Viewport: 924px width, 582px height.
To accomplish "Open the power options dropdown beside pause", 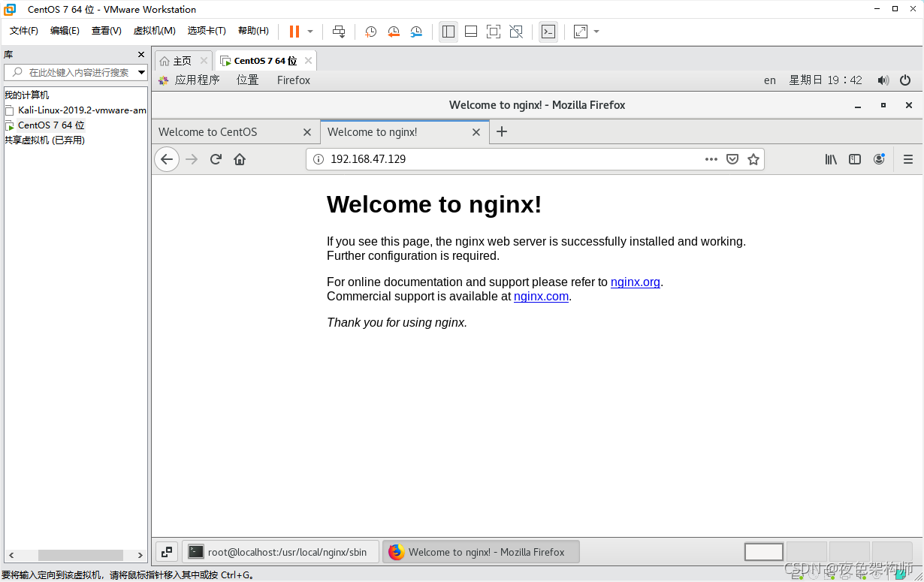I will pyautogui.click(x=310, y=32).
